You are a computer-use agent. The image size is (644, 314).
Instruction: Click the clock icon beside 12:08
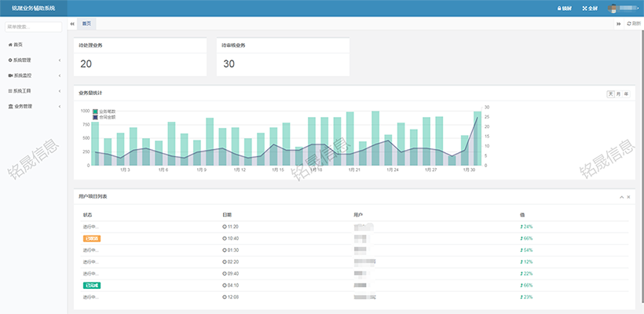(225, 297)
